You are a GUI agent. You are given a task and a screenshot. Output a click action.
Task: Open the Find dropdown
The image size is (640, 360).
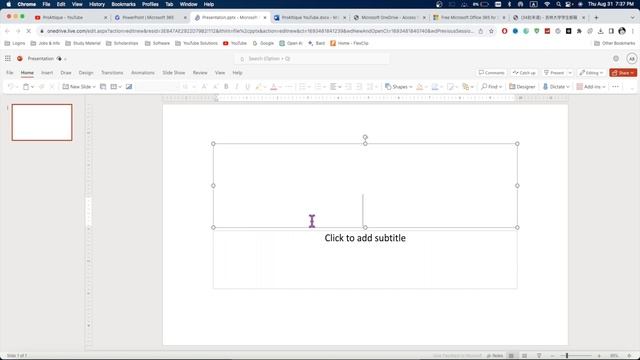point(491,87)
